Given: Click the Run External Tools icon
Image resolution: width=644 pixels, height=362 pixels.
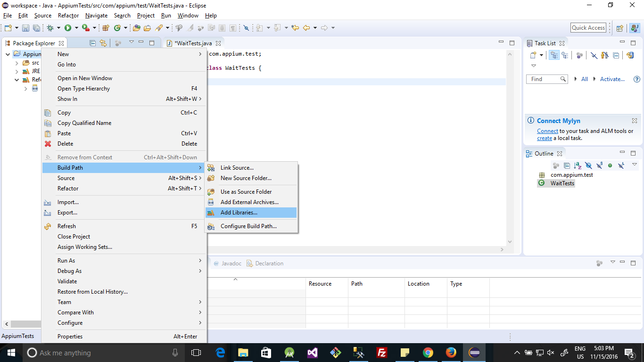Looking at the screenshot, I should [x=85, y=28].
